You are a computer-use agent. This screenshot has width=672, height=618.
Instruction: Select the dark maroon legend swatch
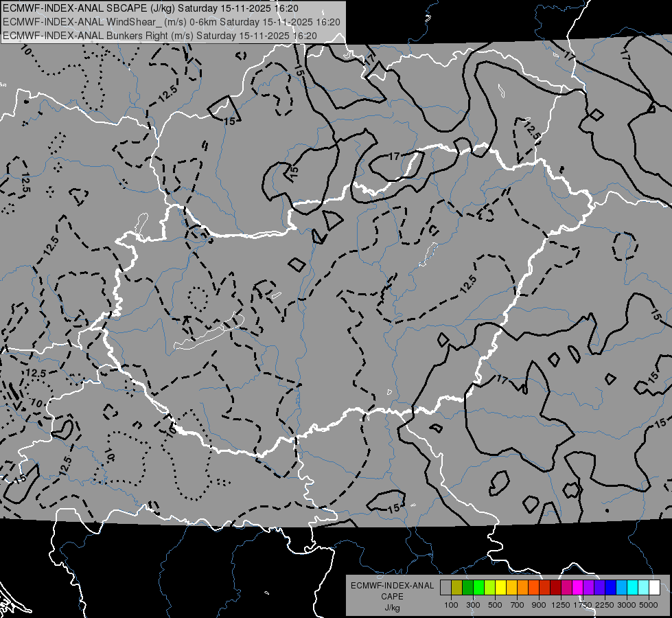click(555, 587)
